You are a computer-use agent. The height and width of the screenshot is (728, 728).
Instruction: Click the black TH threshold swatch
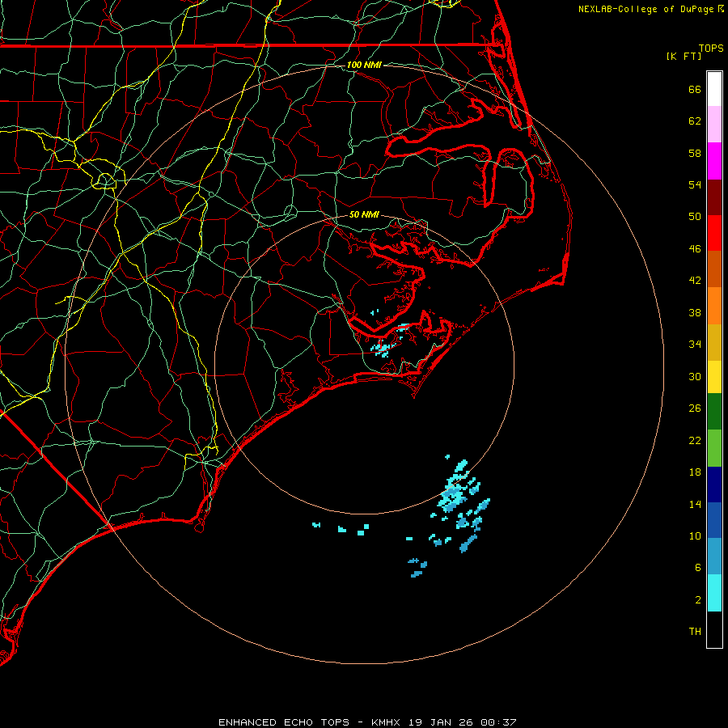click(x=714, y=629)
